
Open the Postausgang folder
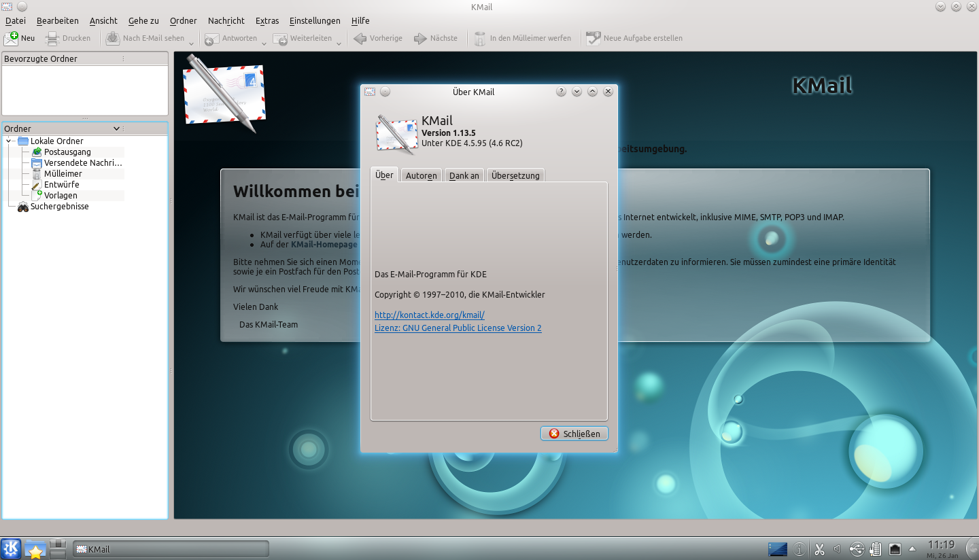66,152
